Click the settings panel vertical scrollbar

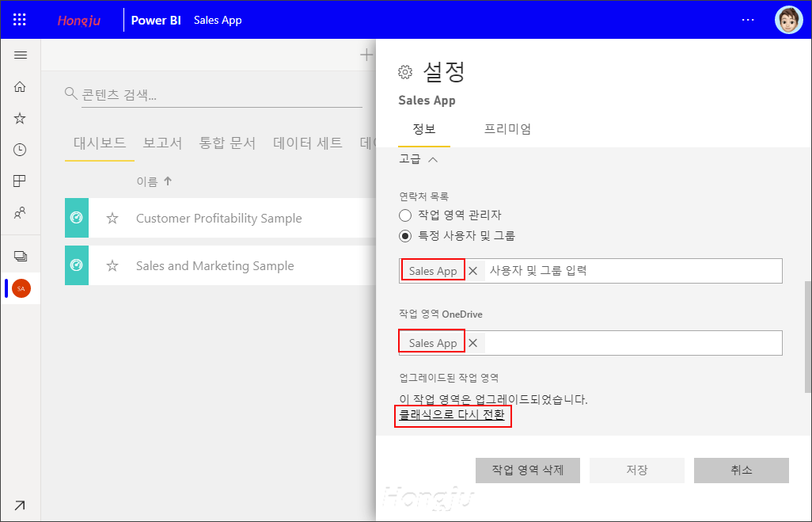click(x=807, y=337)
